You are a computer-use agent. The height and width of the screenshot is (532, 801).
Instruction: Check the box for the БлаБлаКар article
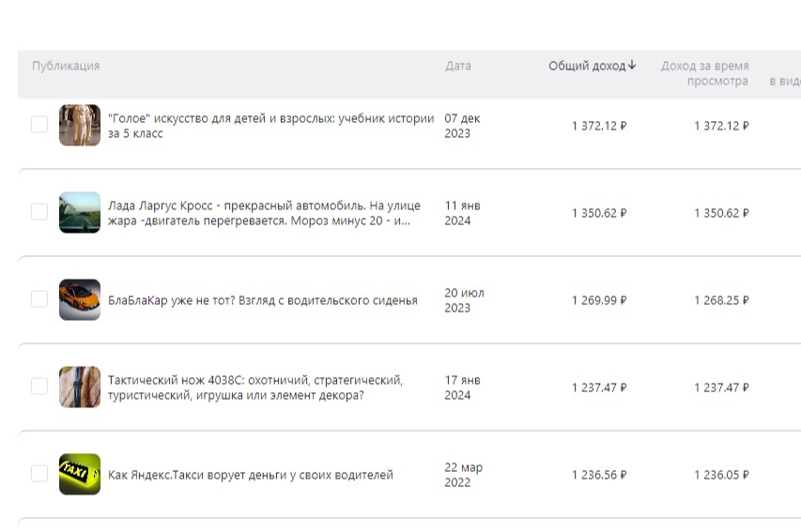pyautogui.click(x=39, y=299)
